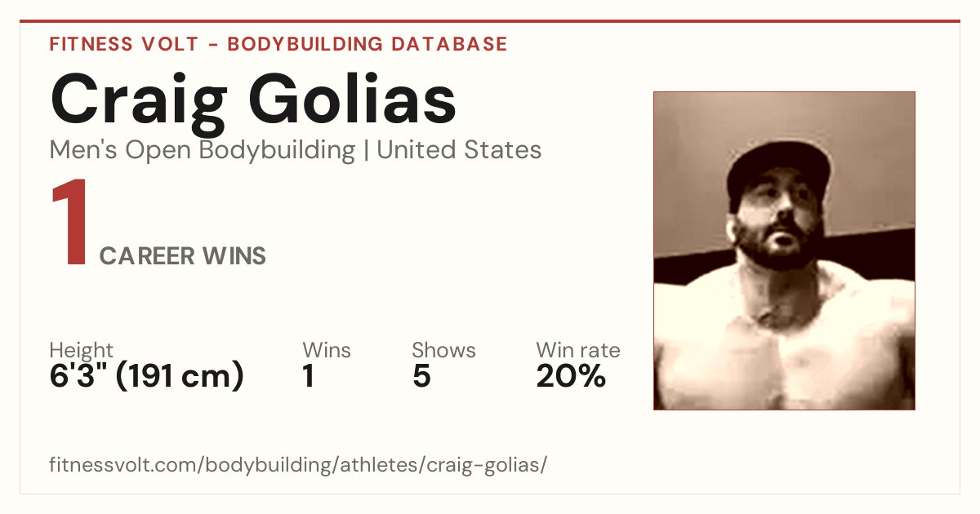This screenshot has height=514, width=980.
Task: Click the large red number 1
Action: coord(69,224)
